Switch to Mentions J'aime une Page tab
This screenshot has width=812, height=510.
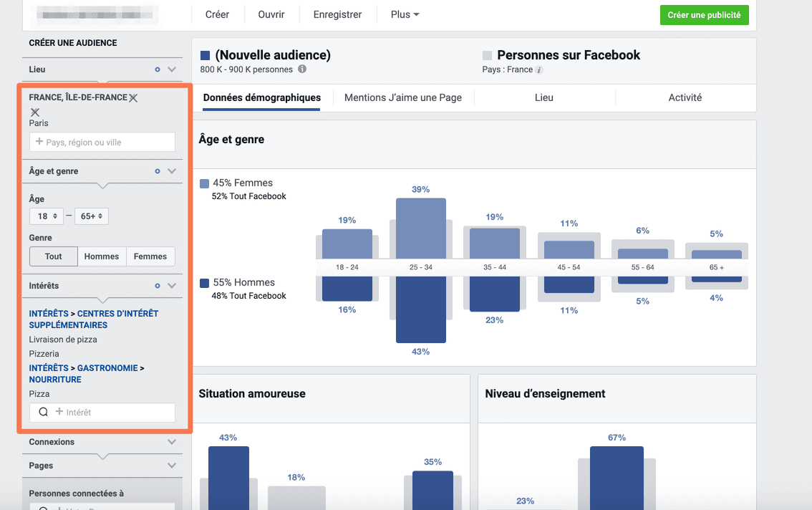point(403,97)
